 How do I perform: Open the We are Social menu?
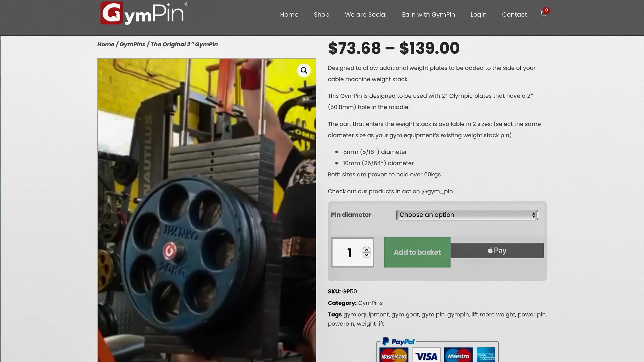point(366,14)
